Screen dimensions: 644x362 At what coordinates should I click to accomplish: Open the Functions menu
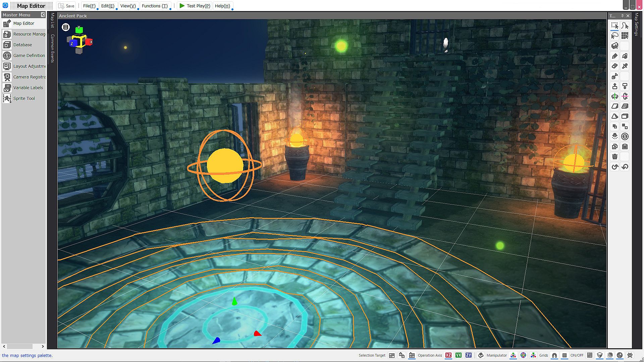(155, 6)
